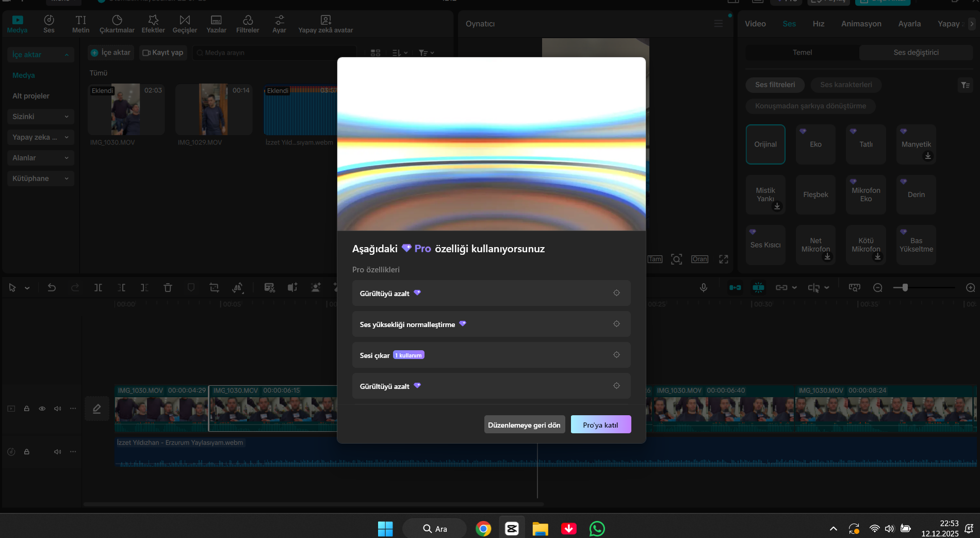
Task: Toggle auto snapping on the timeline
Action: tap(758, 288)
